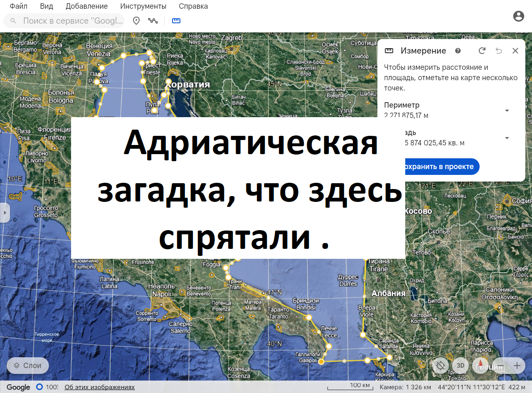Open area units dropdown arrow

[x=507, y=138]
